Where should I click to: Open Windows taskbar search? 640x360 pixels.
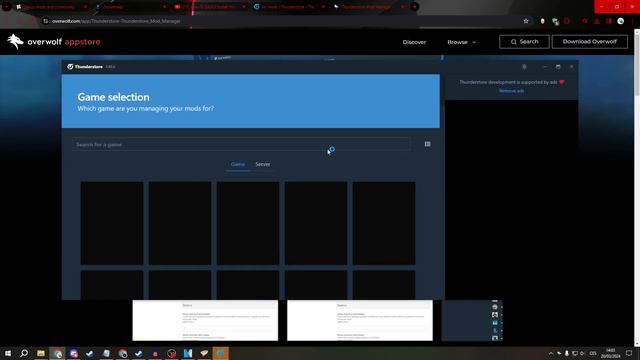24,353
